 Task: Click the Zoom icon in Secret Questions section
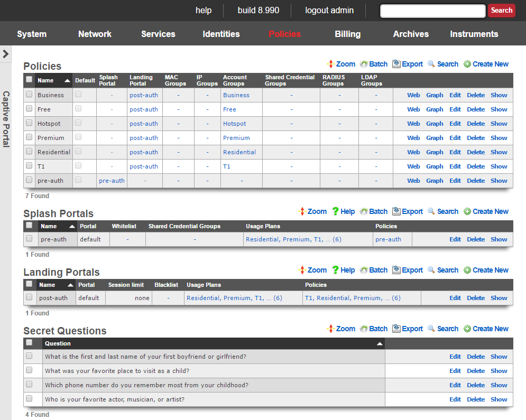[x=331, y=329]
